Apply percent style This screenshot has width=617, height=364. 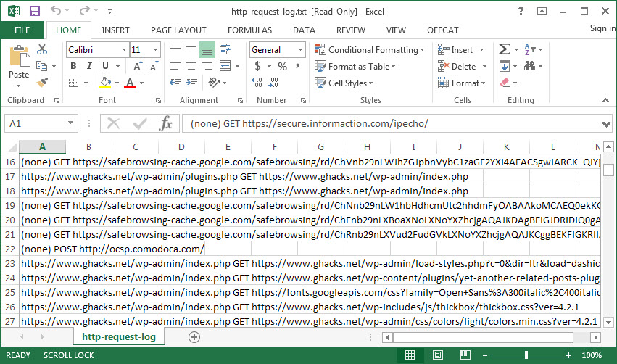(282, 66)
